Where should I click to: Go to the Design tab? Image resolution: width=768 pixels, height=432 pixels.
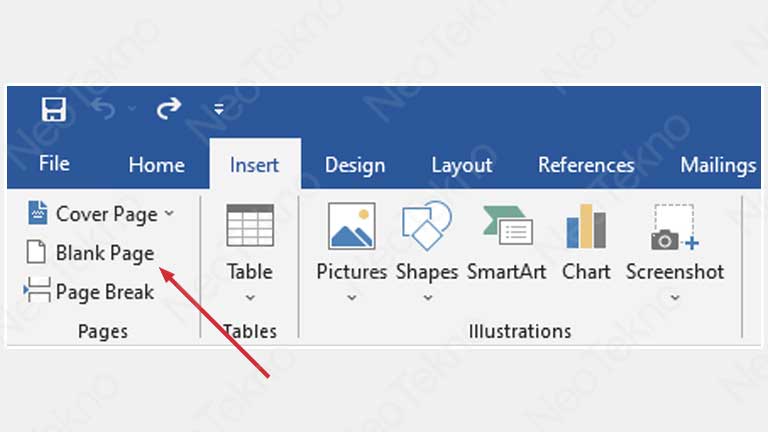point(355,165)
